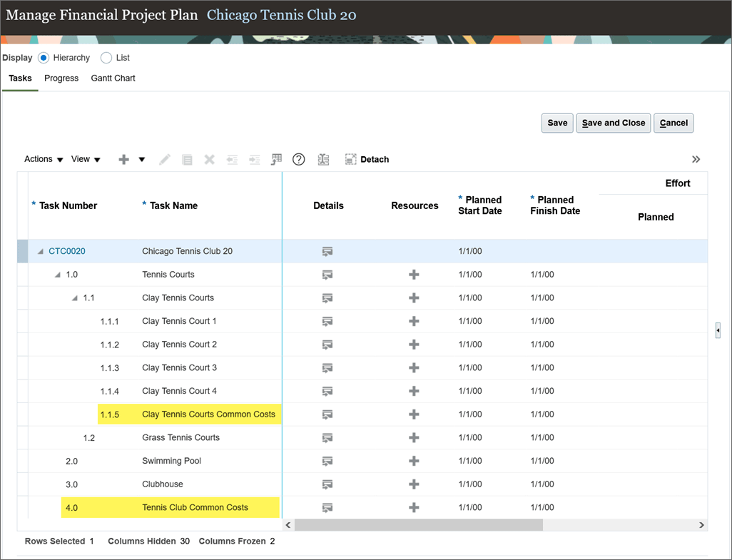This screenshot has width=732, height=560.
Task: Click the Save and Close button
Action: 613,123
